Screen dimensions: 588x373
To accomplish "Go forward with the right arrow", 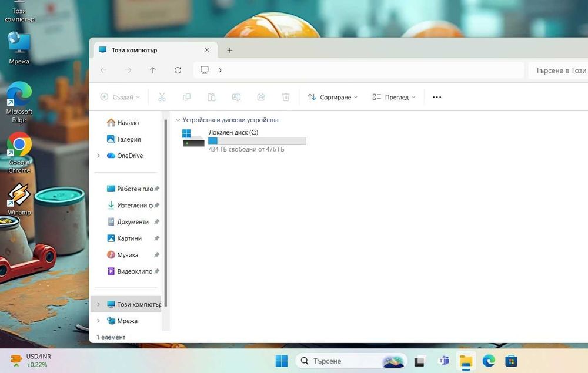I will click(x=128, y=70).
